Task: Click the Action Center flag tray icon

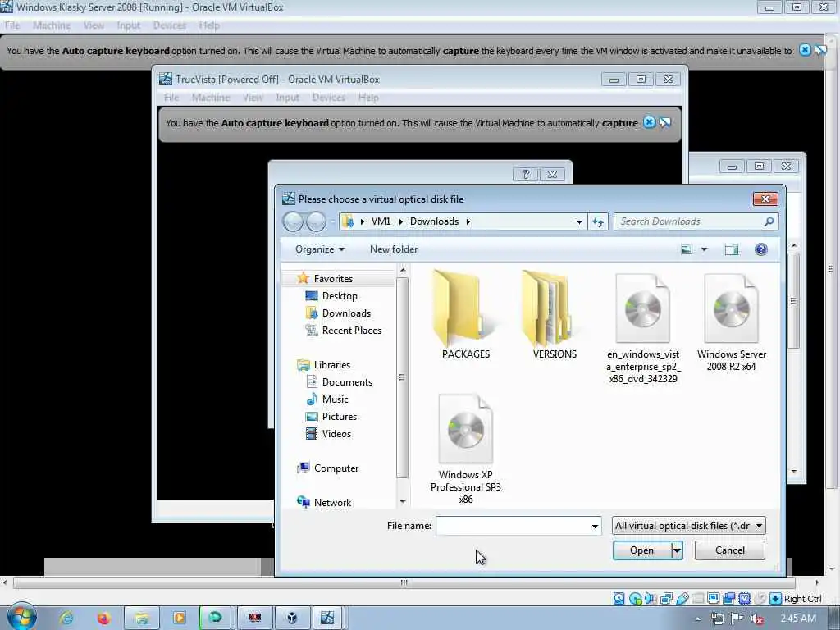Action: (737, 619)
